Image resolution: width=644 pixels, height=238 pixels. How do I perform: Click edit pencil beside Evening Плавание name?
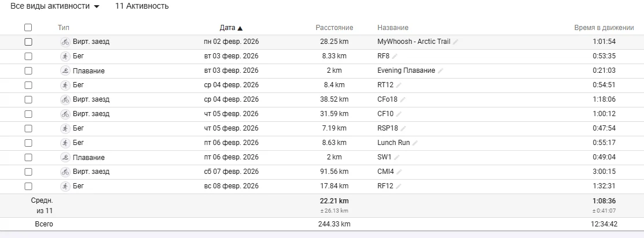click(x=441, y=70)
